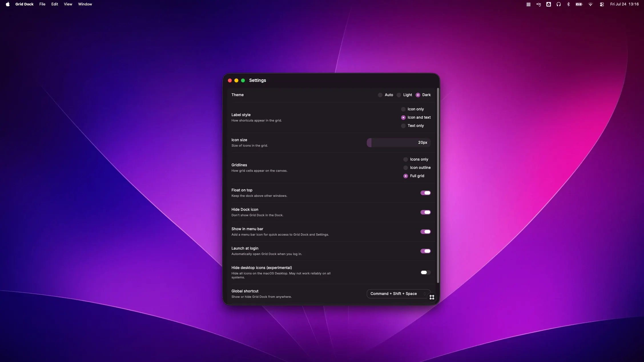Set gridlines to Full grid

(414, 176)
